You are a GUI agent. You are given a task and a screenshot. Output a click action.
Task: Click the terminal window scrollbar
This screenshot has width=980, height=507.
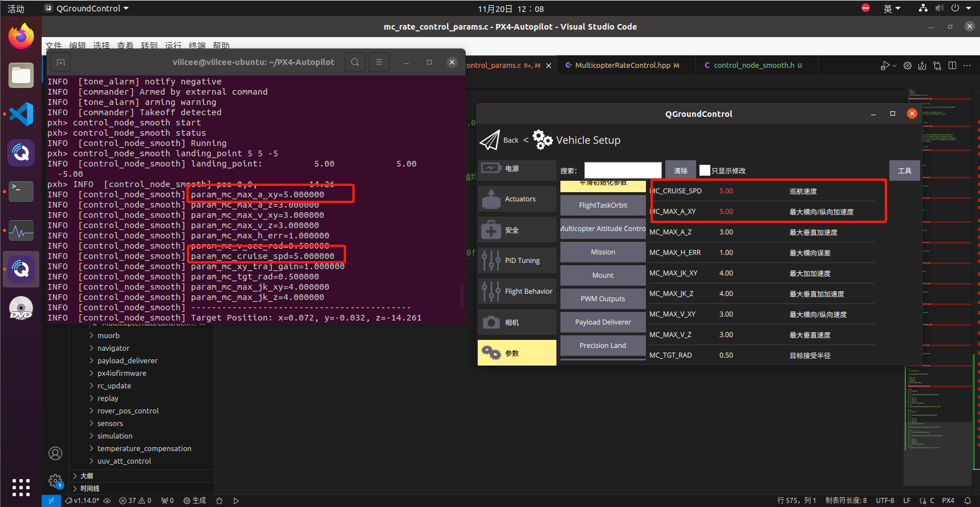coord(462,296)
